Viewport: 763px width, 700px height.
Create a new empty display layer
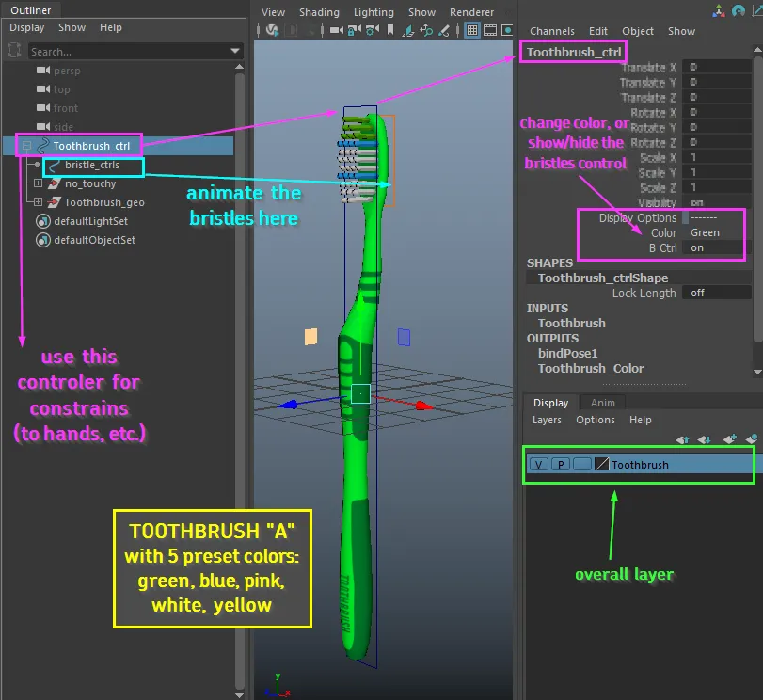coord(728,439)
